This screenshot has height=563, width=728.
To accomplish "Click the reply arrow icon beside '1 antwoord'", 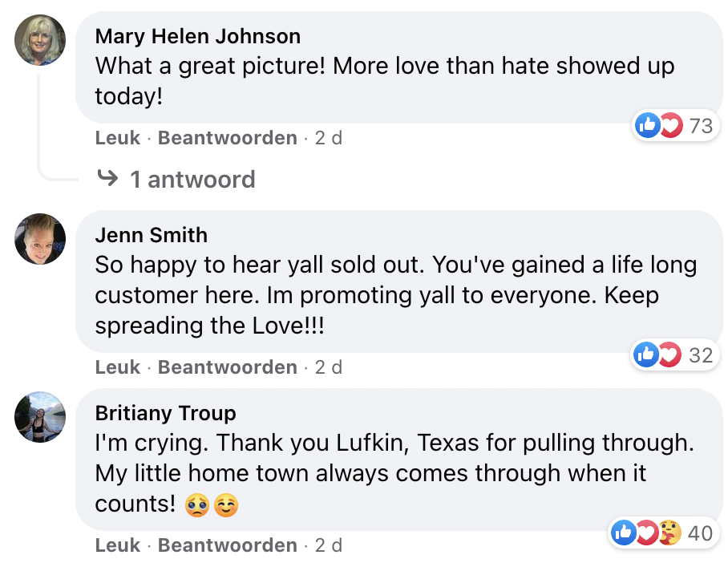I will click(x=107, y=178).
